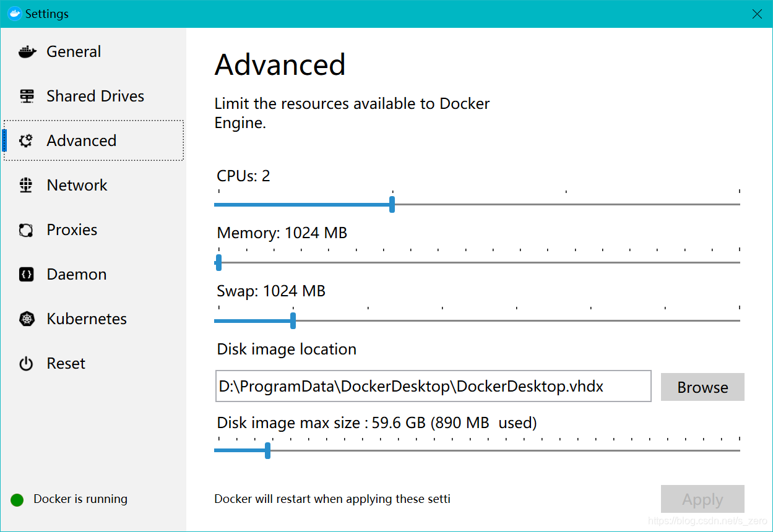The height and width of the screenshot is (532, 773).
Task: Open the General settings tab
Action: click(x=93, y=52)
